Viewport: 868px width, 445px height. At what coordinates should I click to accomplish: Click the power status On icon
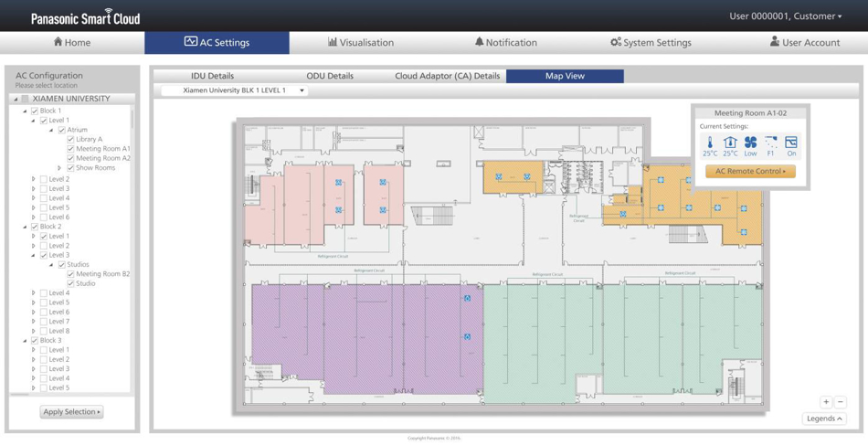coord(791,143)
